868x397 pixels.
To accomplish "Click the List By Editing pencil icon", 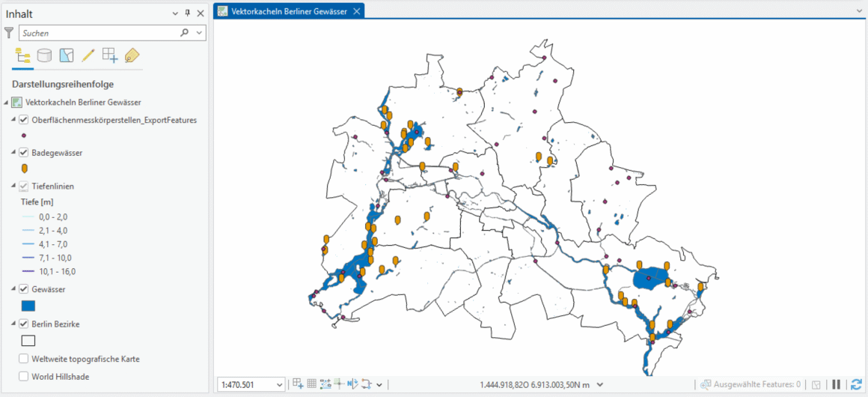I will coord(88,55).
